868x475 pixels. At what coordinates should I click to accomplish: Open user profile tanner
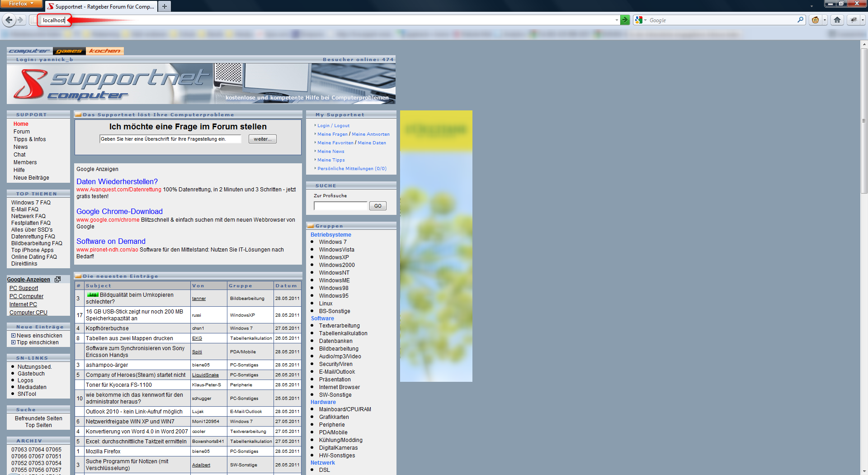[199, 299]
